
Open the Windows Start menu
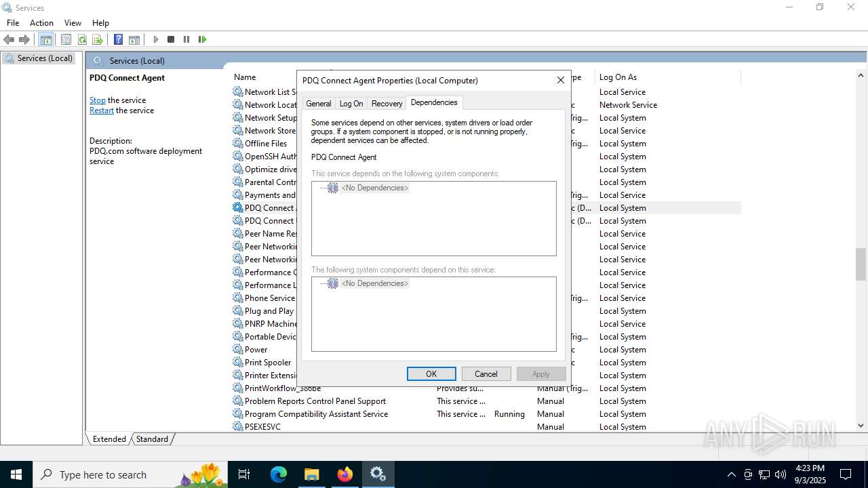[16, 474]
